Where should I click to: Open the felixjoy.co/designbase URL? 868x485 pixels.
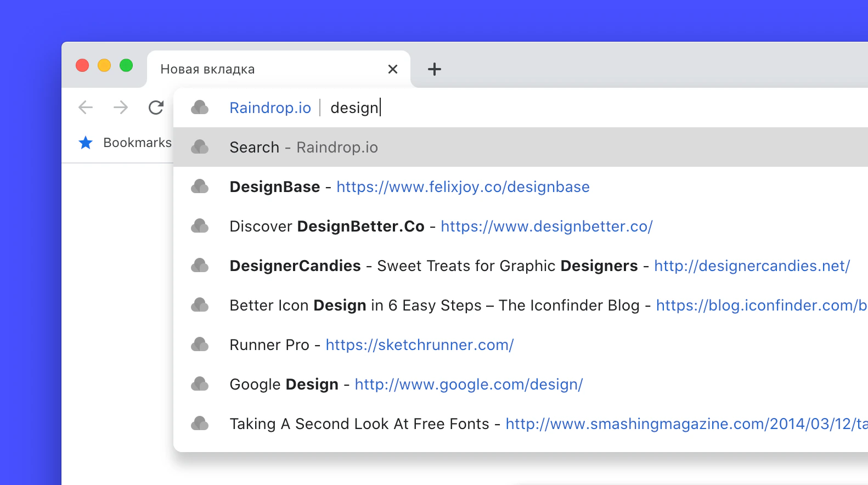tap(463, 187)
